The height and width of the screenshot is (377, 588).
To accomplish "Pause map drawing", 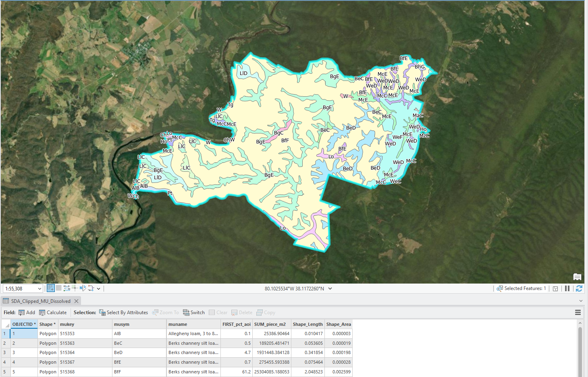I will pos(567,288).
